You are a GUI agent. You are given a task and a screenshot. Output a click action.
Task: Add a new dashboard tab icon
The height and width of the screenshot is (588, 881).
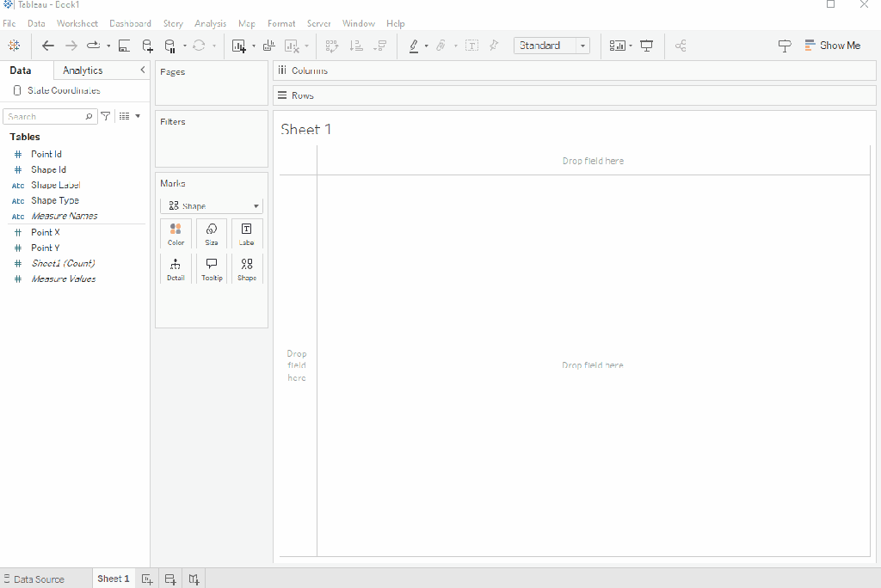pos(170,579)
